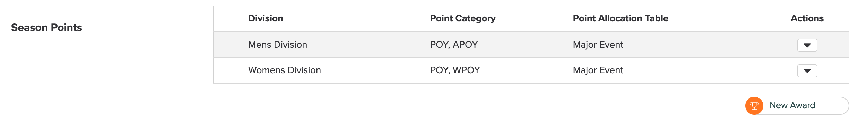Screen dimensions: 868x132
Task: Create a new award with New Award button
Action: coord(797,106)
